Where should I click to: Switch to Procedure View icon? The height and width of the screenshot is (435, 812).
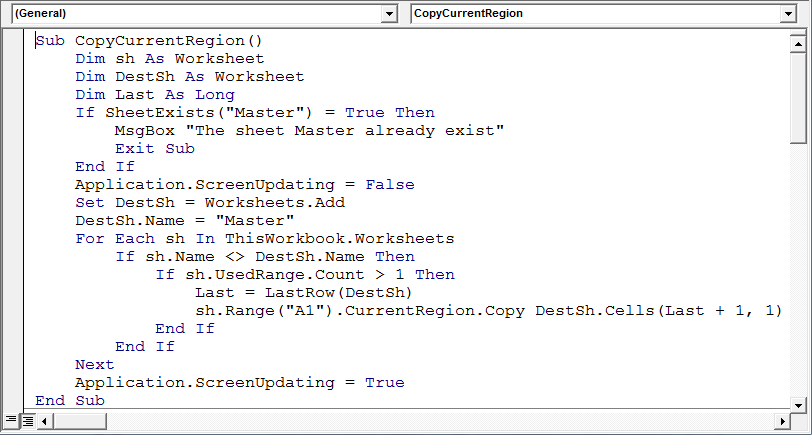[10, 420]
